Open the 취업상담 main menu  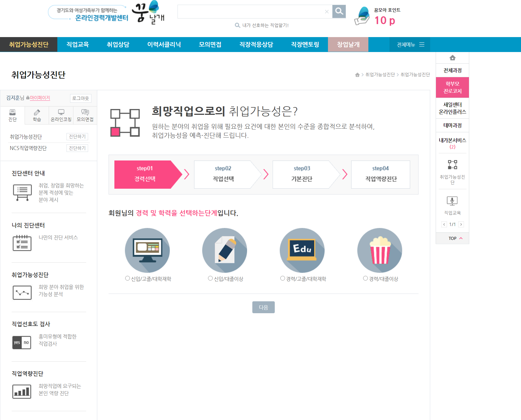click(118, 45)
